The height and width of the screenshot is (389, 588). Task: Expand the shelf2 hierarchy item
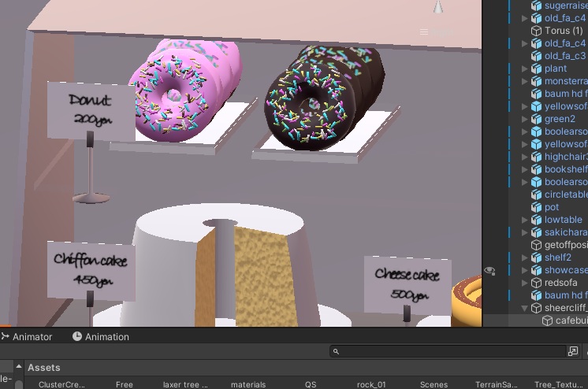click(526, 257)
